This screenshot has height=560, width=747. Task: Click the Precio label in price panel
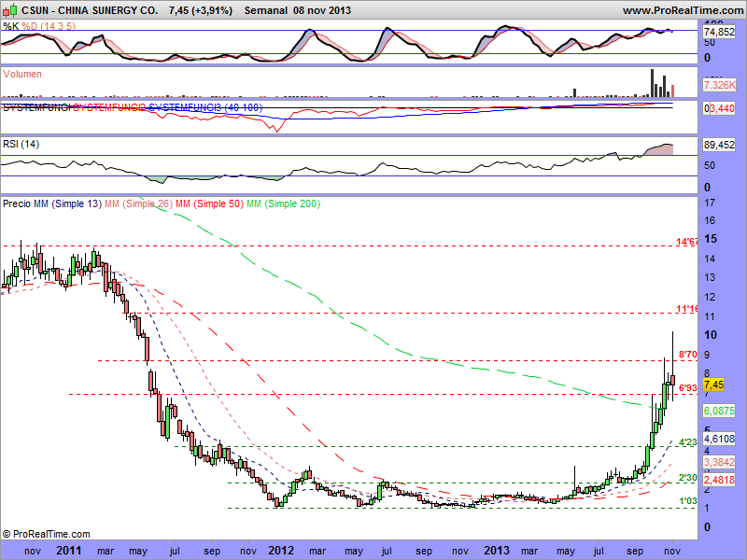[x=17, y=203]
